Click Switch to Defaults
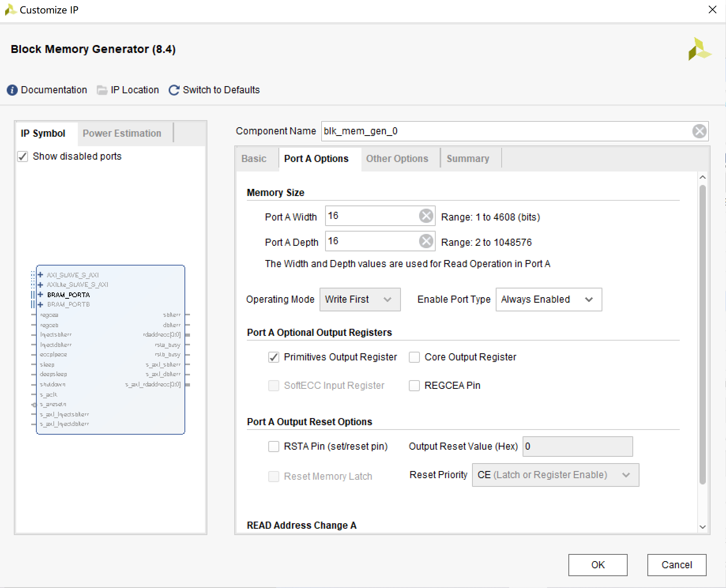Image resolution: width=726 pixels, height=588 pixels. tap(221, 90)
